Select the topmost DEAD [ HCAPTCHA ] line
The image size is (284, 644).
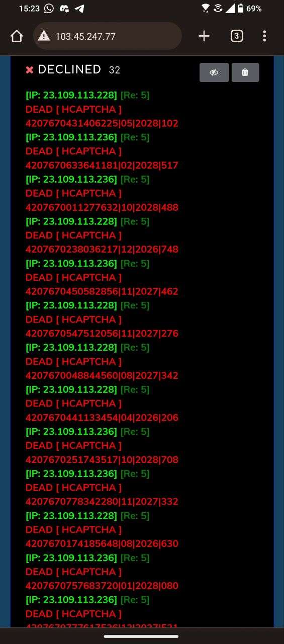73,109
